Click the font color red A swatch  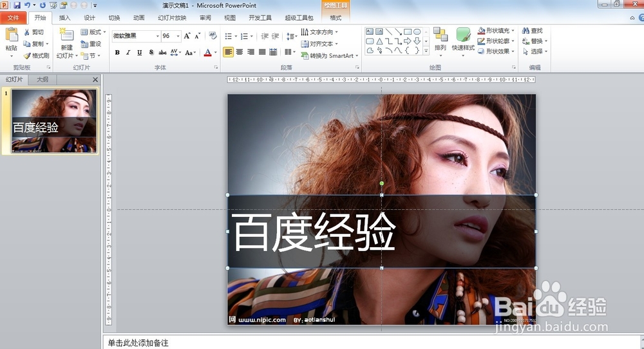pyautogui.click(x=207, y=53)
